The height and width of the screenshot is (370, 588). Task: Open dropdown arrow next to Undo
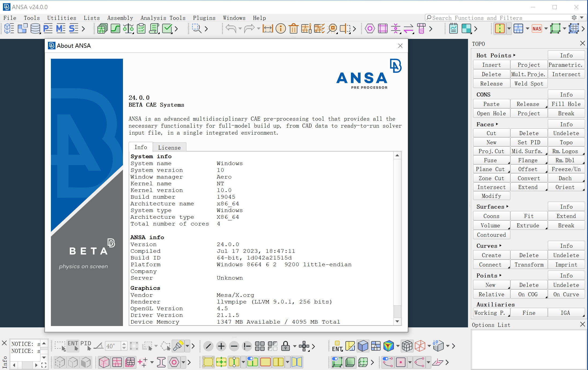pos(240,28)
